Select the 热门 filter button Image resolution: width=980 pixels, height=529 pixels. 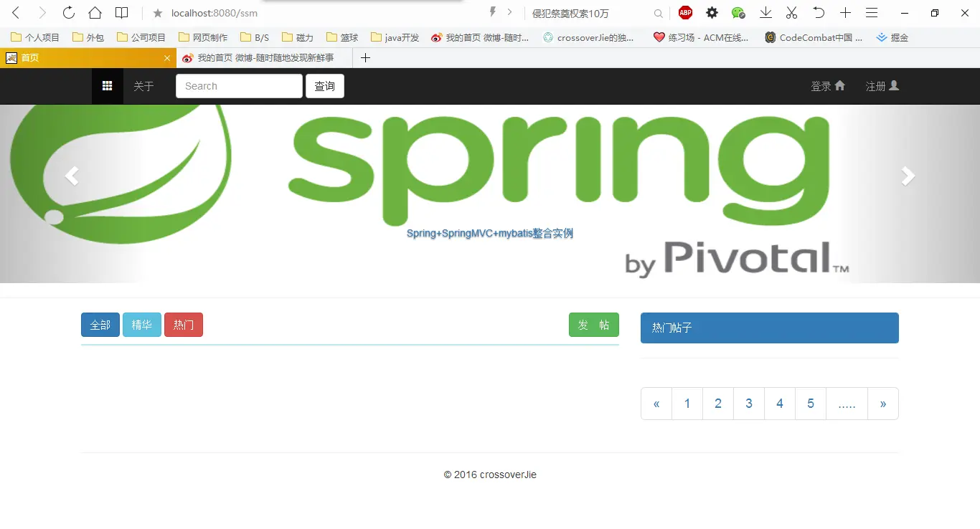[x=184, y=325]
